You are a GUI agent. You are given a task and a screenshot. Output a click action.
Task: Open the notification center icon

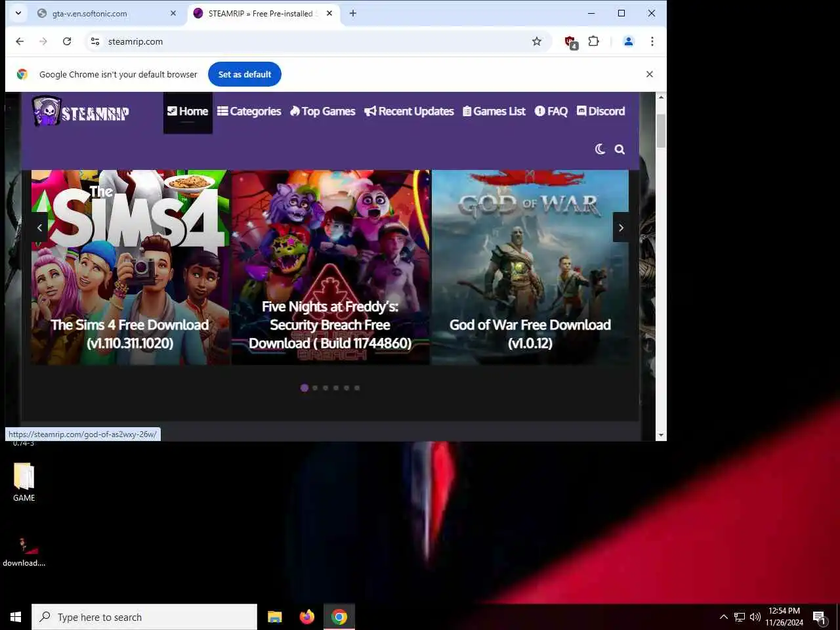(x=820, y=617)
